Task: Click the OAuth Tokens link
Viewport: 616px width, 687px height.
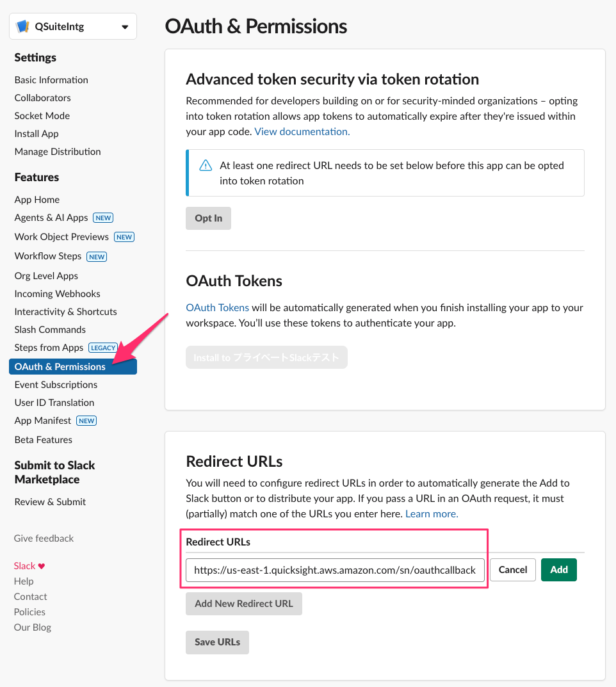Action: tap(217, 307)
